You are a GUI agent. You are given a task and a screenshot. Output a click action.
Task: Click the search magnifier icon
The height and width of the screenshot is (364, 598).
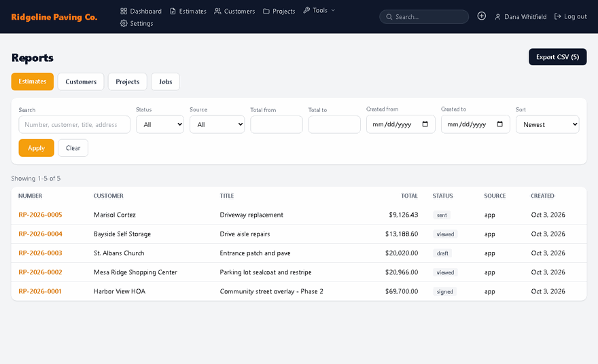tap(389, 17)
